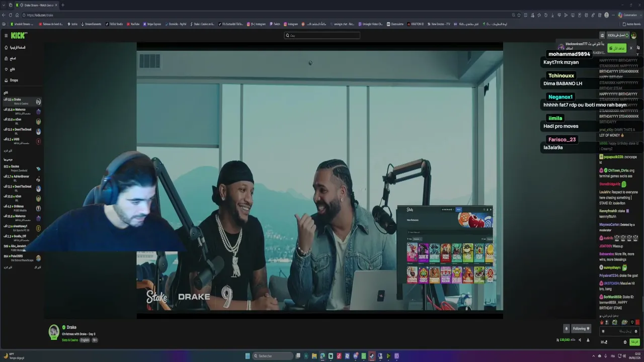Open the user profile avatar at top right
644x362 pixels.
click(633, 36)
